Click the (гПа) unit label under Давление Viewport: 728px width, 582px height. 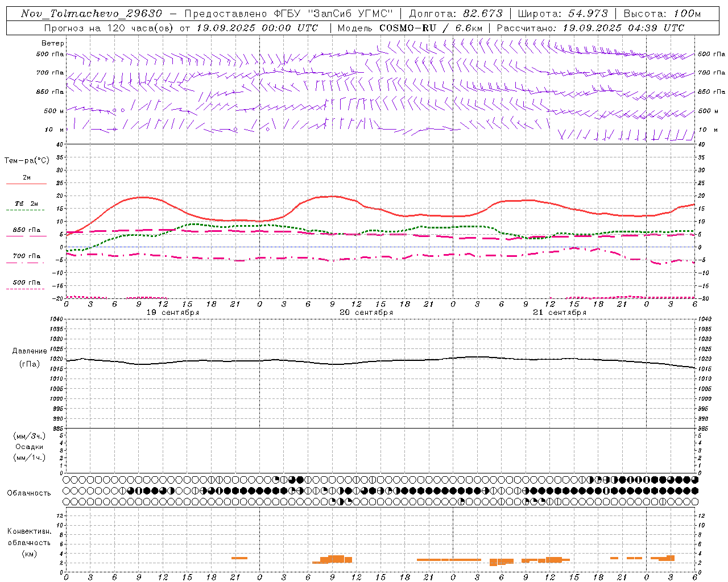tap(30, 364)
